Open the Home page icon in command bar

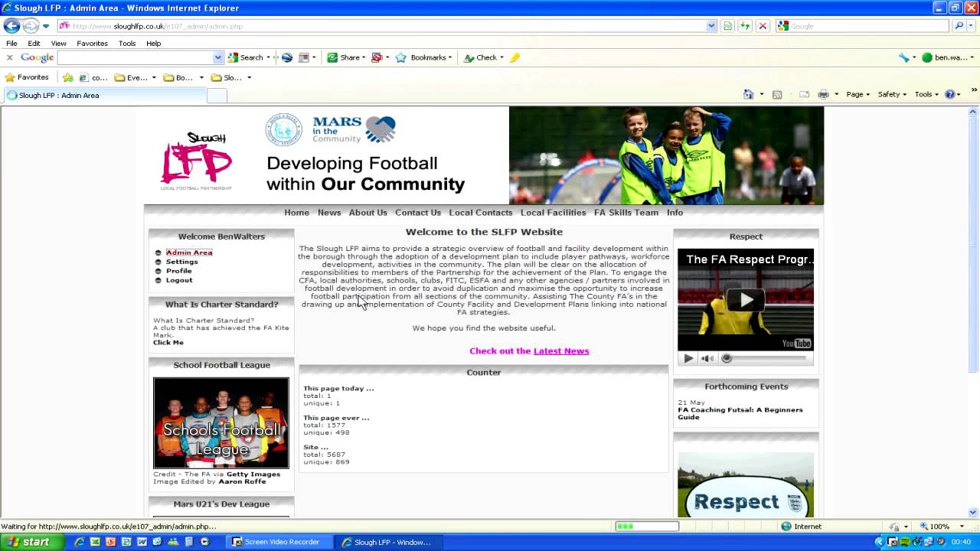pyautogui.click(x=749, y=94)
